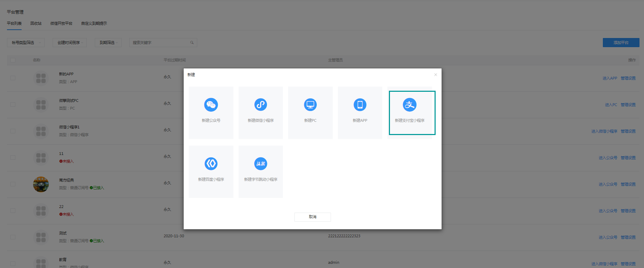Image resolution: width=644 pixels, height=268 pixels.
Task: Click the search magnifier icon
Action: tap(192, 43)
